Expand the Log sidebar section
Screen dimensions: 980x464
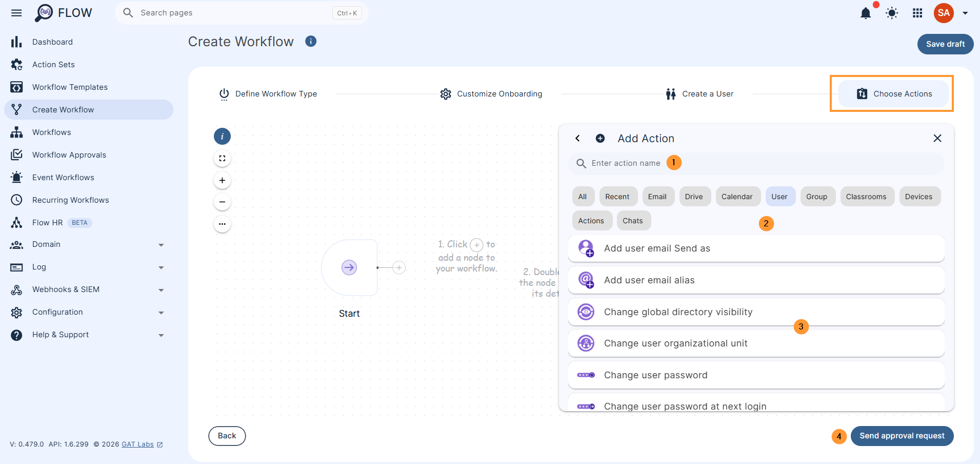(x=89, y=267)
